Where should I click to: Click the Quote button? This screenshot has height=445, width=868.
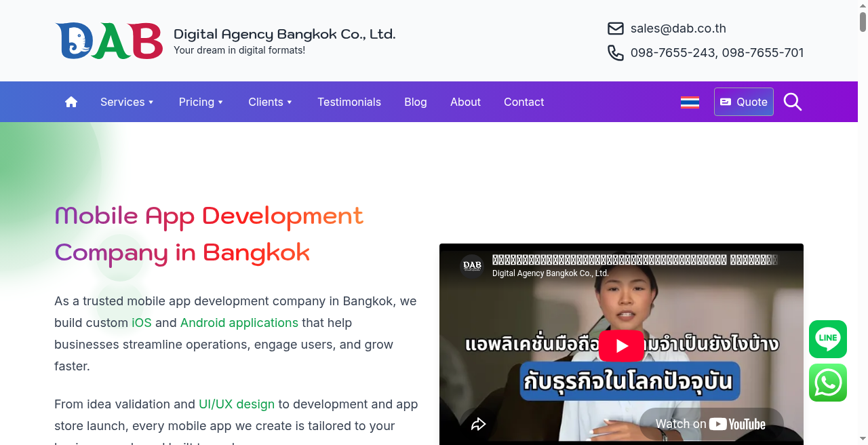[744, 102]
